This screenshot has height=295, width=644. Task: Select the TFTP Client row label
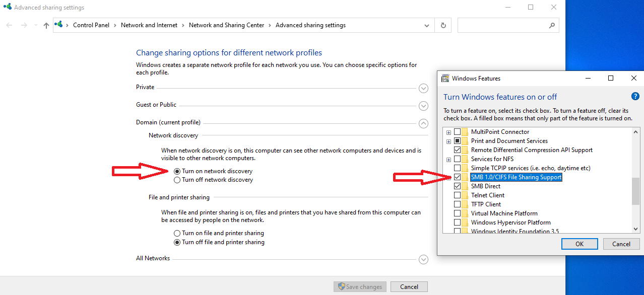(486, 204)
